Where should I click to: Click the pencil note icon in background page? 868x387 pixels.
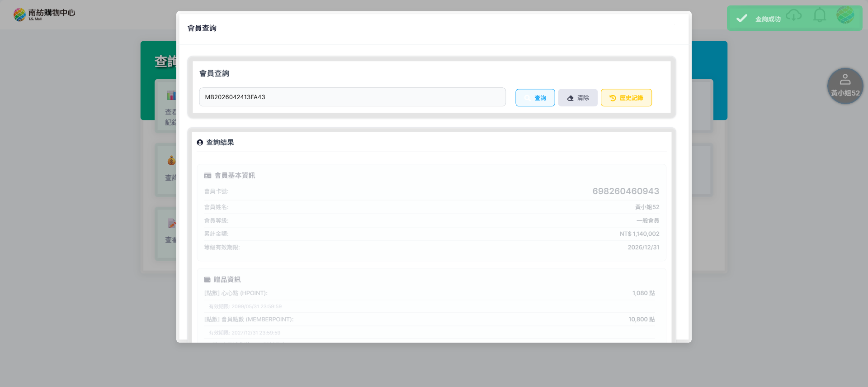tap(172, 223)
